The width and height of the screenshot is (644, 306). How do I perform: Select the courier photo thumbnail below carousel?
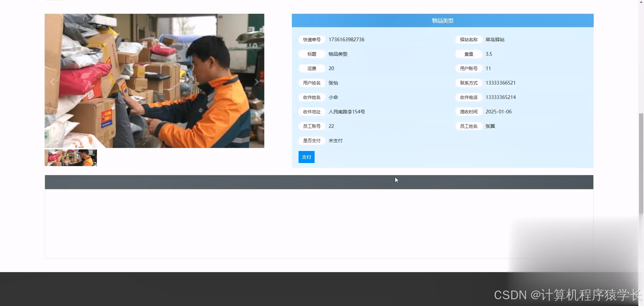point(71,158)
